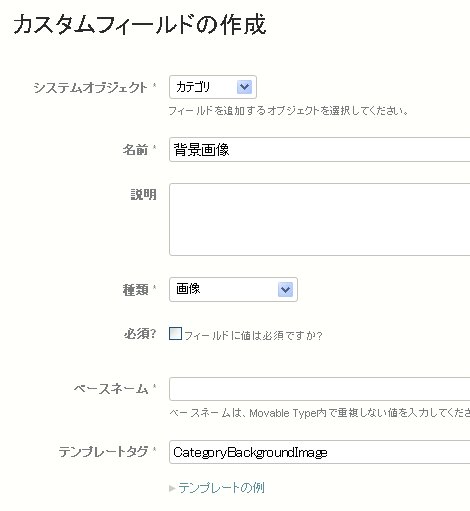
Task: Click the blue arrow on the カテゴリ select box
Action: (x=244, y=87)
